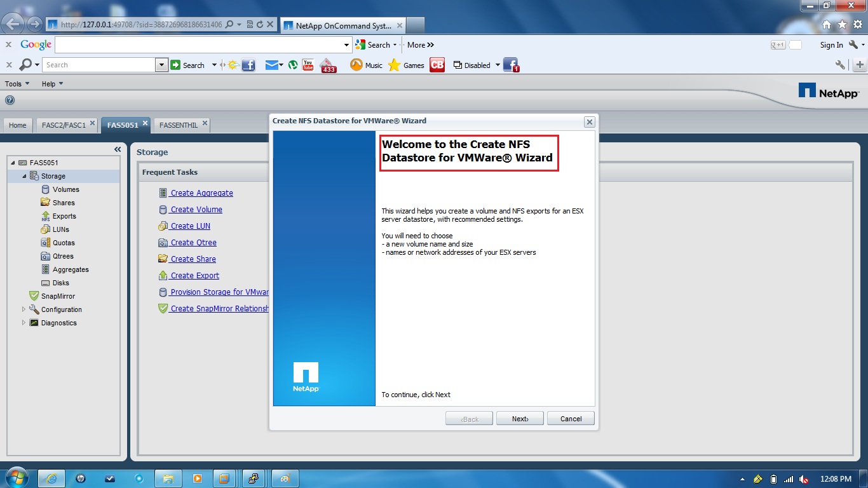Expand the Diagnostics tree node
Screen dimensions: 868x488
(24, 323)
